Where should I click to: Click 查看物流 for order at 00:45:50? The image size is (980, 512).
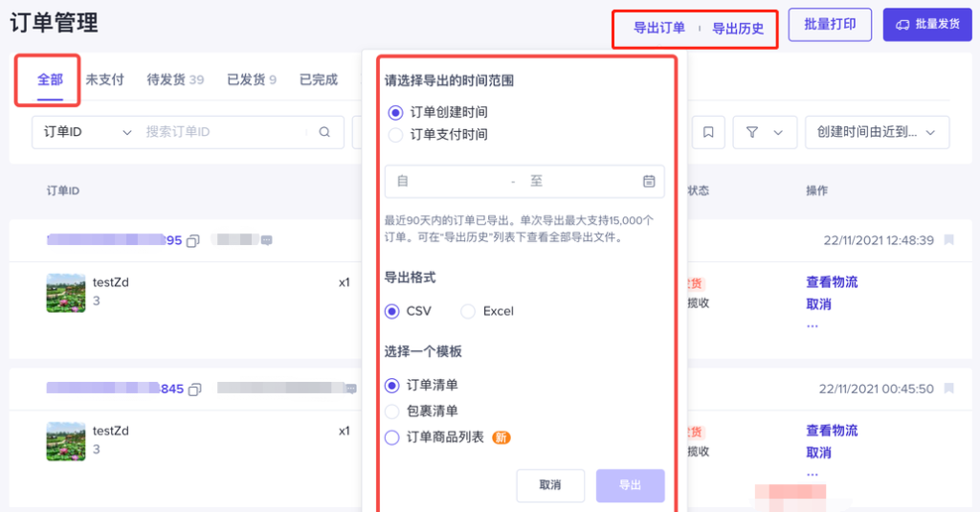(832, 431)
